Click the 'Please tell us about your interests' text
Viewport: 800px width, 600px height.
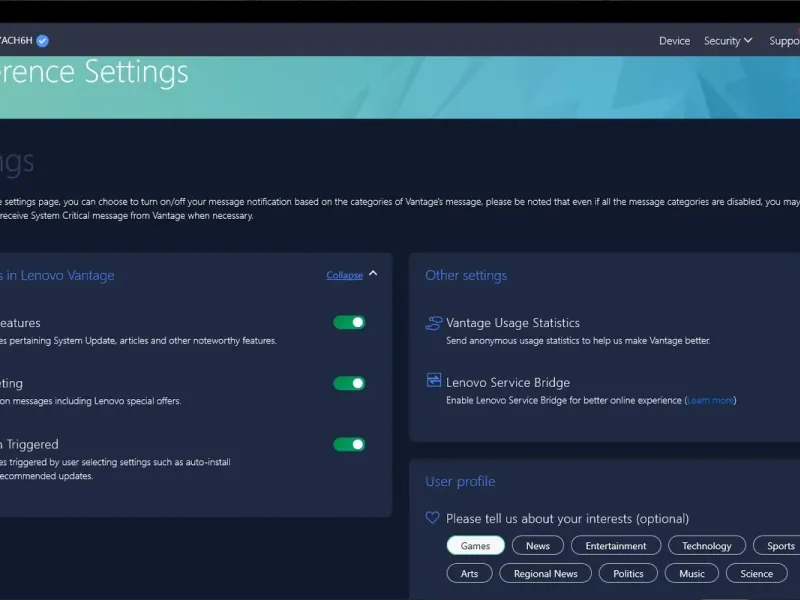(x=567, y=518)
